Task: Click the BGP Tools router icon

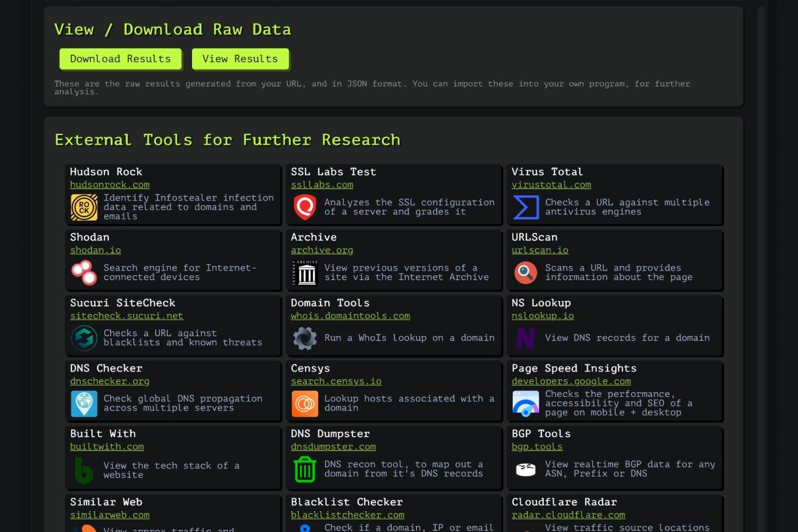Action: coord(526,470)
